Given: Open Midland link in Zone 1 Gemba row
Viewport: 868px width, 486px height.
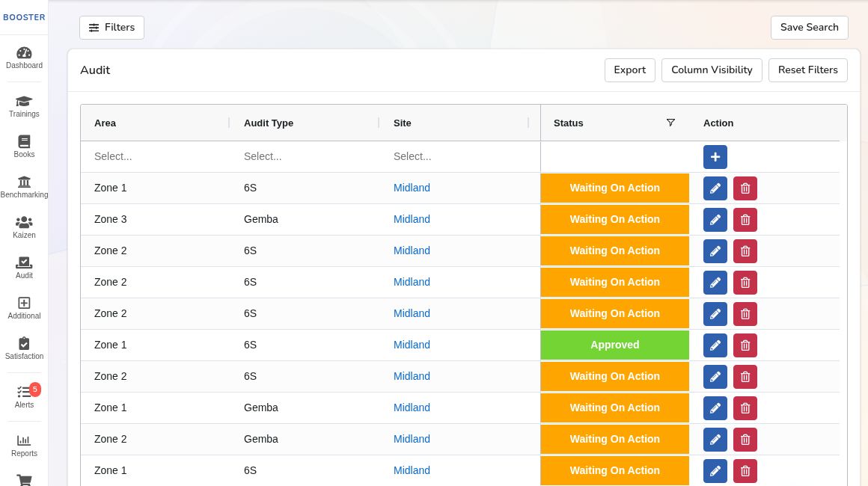Looking at the screenshot, I should click(x=412, y=407).
